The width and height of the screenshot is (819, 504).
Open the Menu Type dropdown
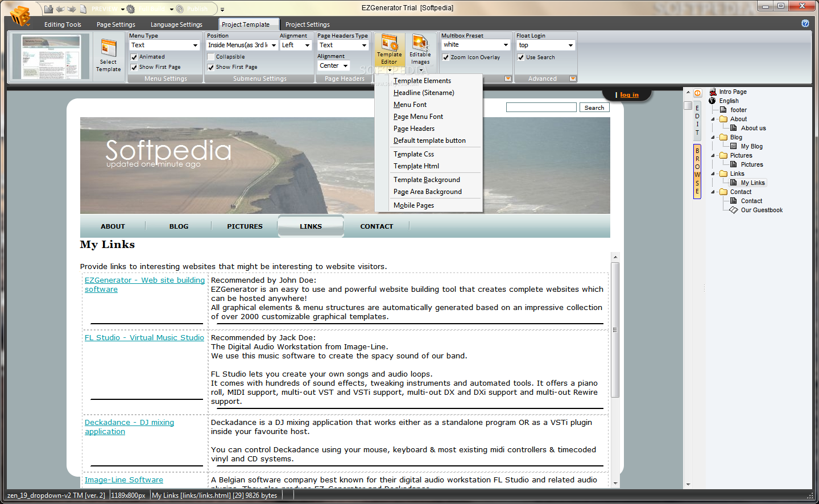(165, 45)
